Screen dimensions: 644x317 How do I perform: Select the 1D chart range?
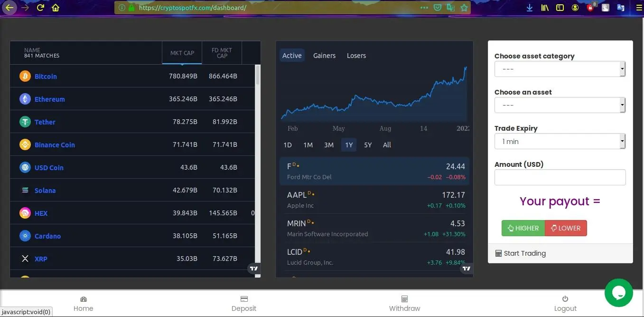[288, 145]
